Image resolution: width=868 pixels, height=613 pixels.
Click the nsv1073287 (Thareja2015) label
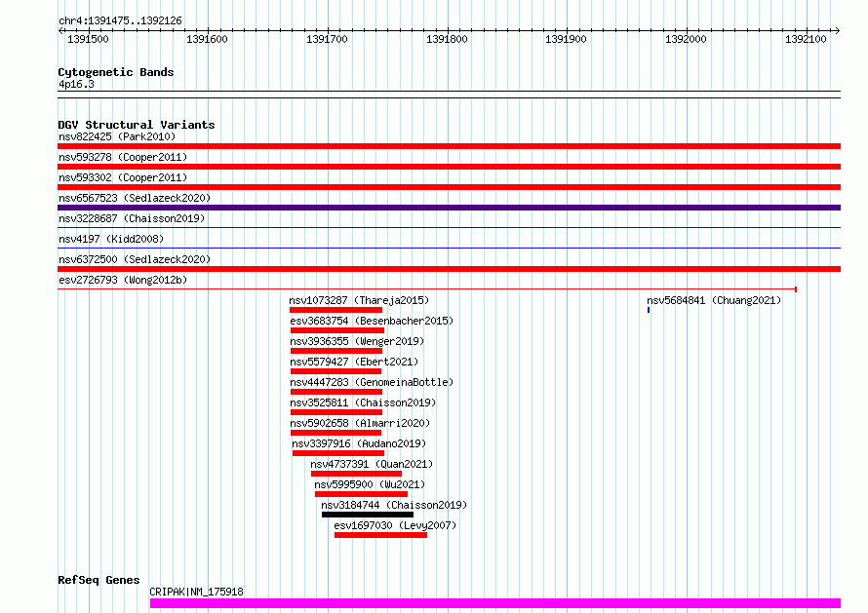(x=359, y=300)
